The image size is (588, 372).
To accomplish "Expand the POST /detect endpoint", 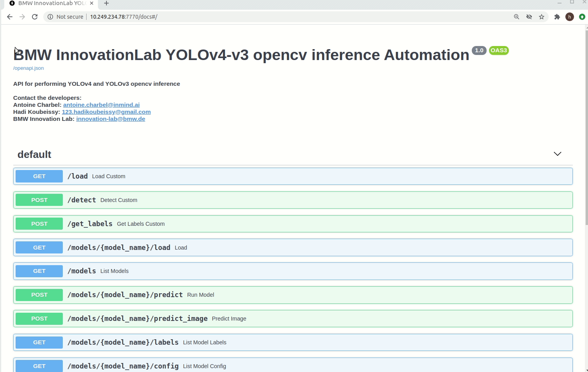I will [x=293, y=200].
